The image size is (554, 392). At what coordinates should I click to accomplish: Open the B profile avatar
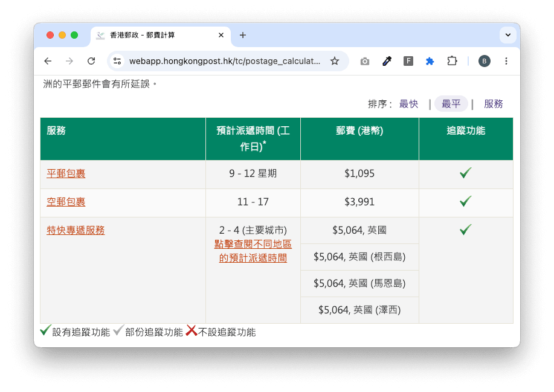pos(485,61)
